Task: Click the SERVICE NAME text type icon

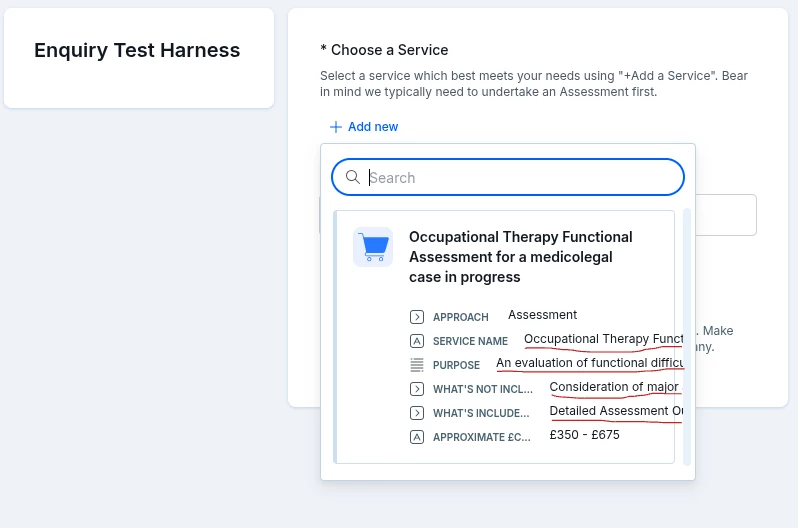Action: [417, 341]
